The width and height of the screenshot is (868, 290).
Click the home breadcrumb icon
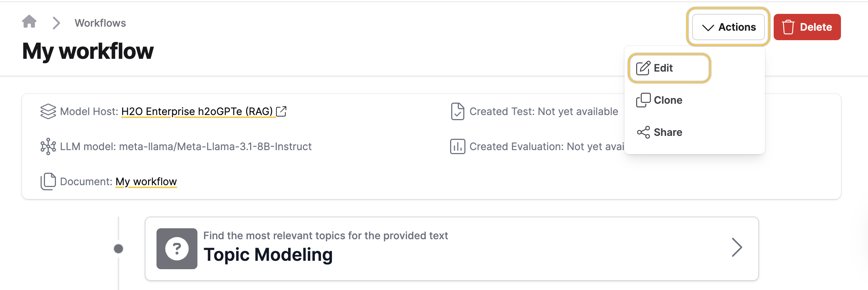coord(29,22)
